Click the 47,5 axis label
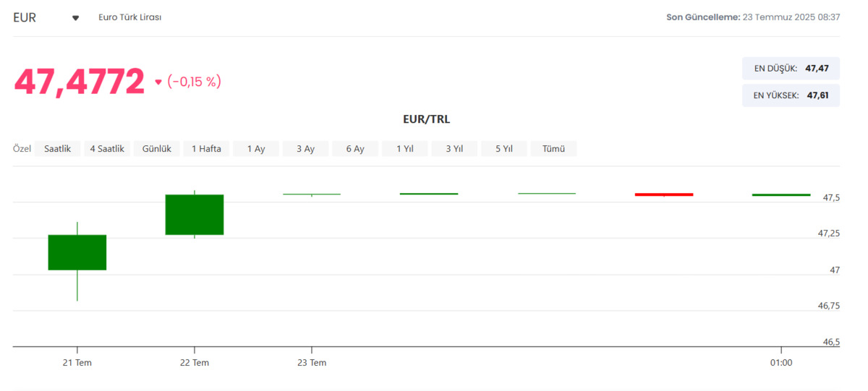This screenshot has height=391, width=868. pyautogui.click(x=831, y=198)
